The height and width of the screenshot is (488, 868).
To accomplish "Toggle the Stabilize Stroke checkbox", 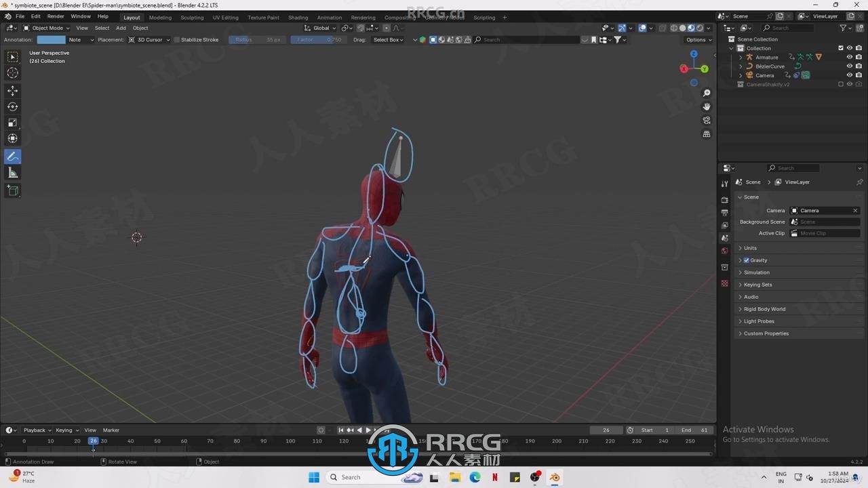I will coord(177,40).
